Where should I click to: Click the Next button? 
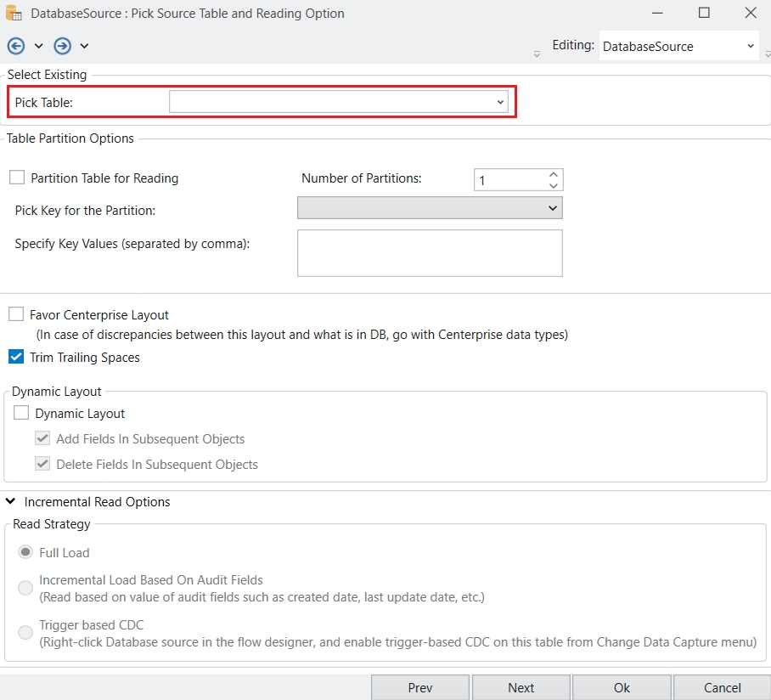click(521, 687)
